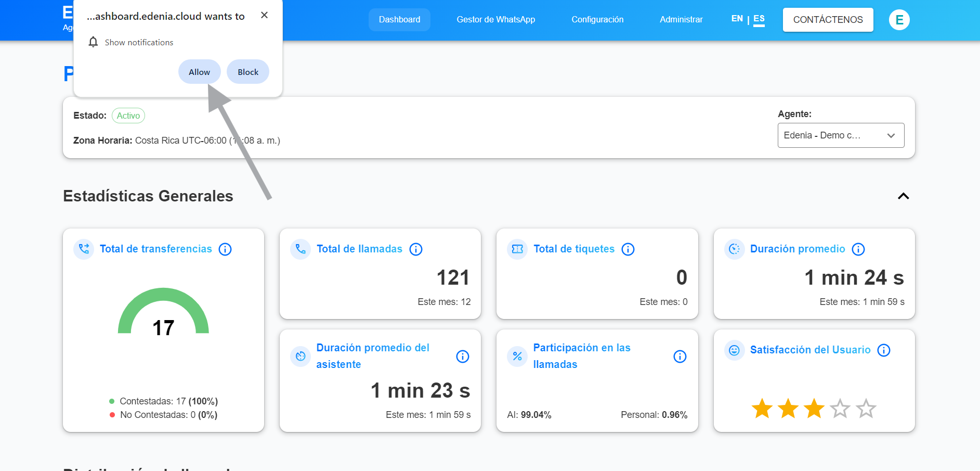Show info for Duración promedio del asistente
The height and width of the screenshot is (471, 980).
(463, 357)
